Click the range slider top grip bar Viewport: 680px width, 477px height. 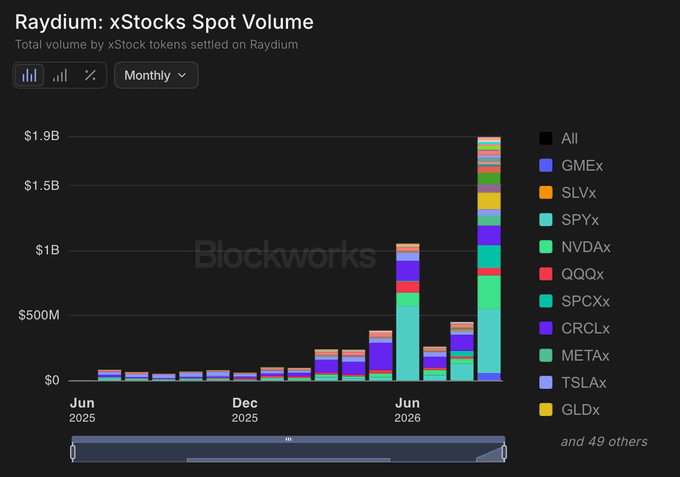point(288,439)
